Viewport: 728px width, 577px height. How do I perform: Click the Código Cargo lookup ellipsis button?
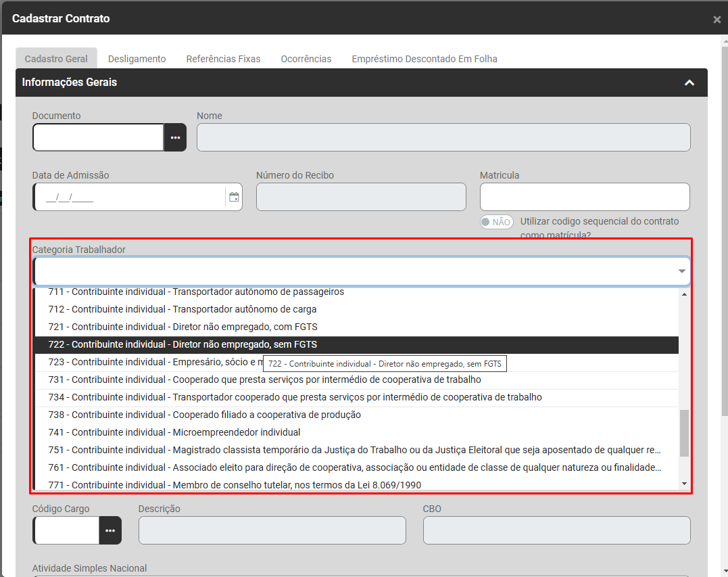[x=110, y=530]
